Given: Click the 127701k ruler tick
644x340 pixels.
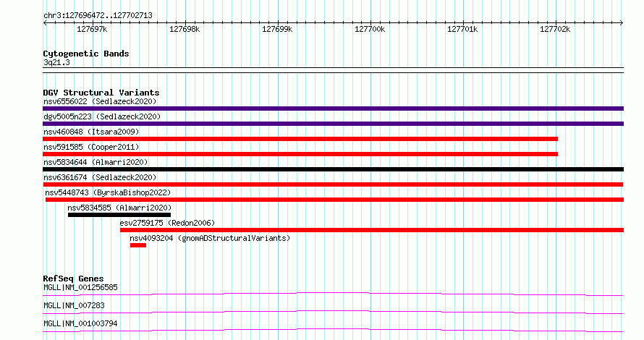Looking at the screenshot, I should point(462,29).
